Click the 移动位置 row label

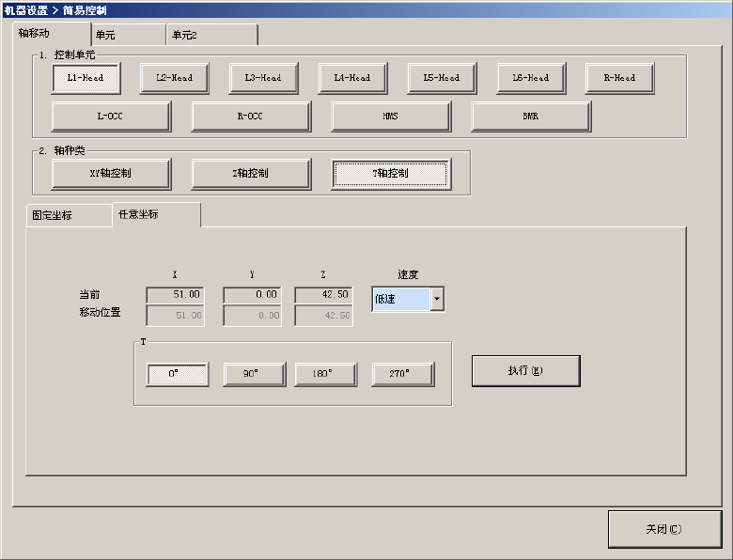click(x=100, y=312)
